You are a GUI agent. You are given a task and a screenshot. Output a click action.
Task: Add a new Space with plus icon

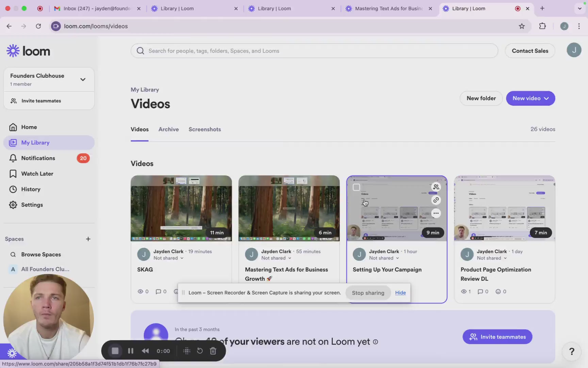(x=88, y=239)
